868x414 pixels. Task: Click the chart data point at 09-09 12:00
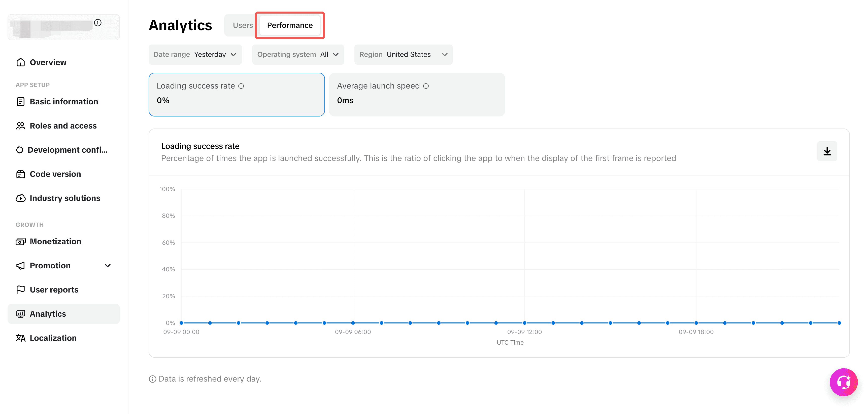click(x=524, y=323)
